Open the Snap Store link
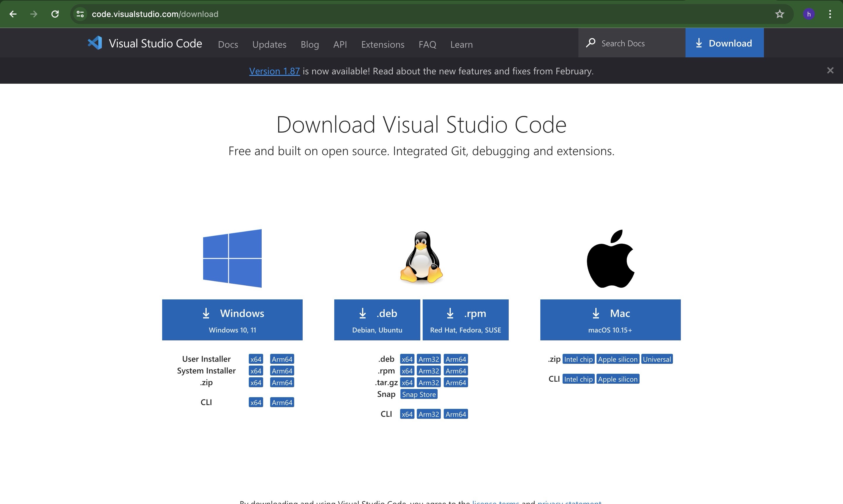The width and height of the screenshot is (843, 504). [x=419, y=394]
